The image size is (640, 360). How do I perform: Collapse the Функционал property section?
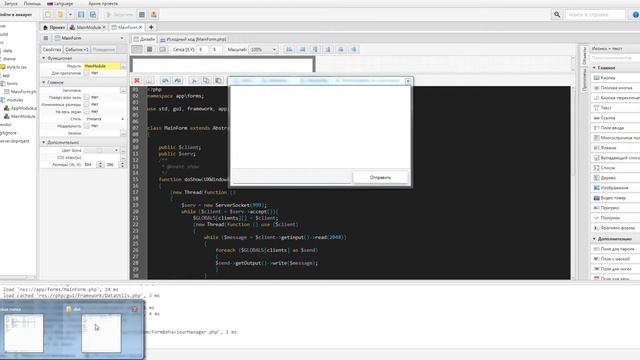pyautogui.click(x=44, y=58)
